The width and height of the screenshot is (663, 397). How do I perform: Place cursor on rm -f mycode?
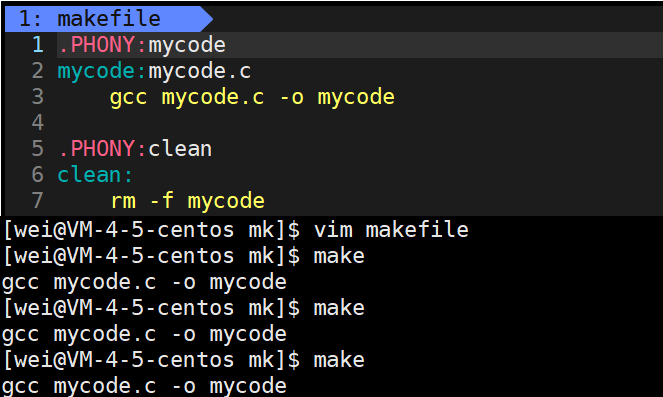click(188, 201)
